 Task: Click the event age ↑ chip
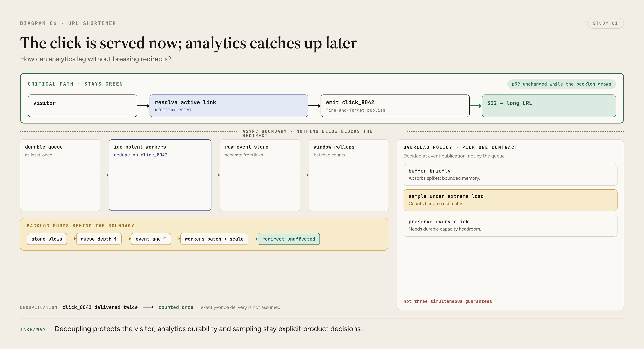coord(151,239)
